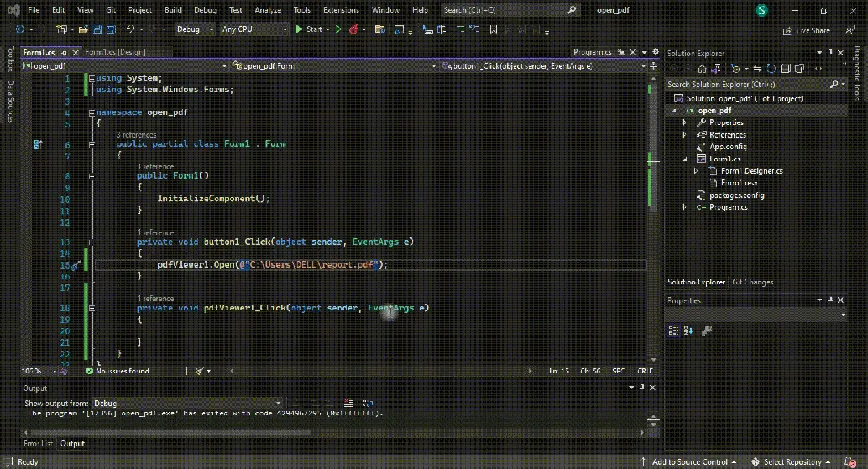This screenshot has height=469, width=868.
Task: Click the Clear All icon in the Output toolbar
Action: 349,403
